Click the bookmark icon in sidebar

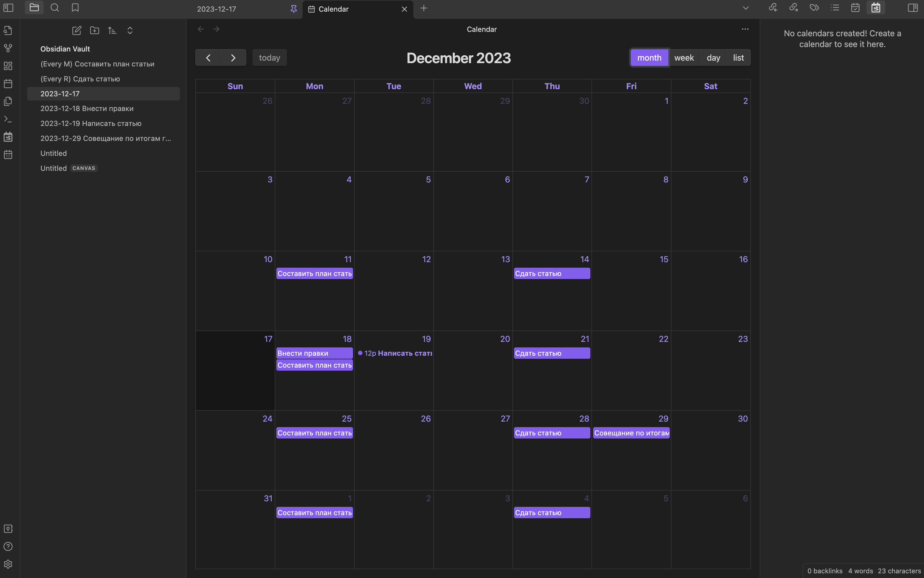(74, 7)
